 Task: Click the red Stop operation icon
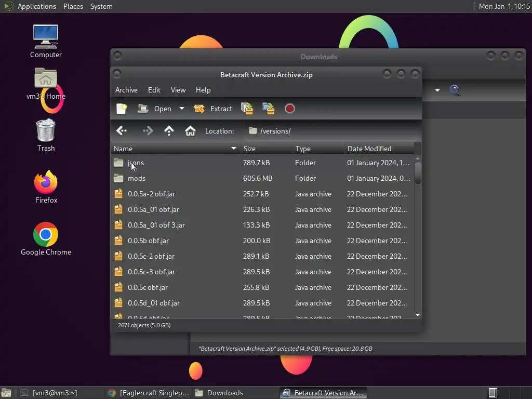(289, 109)
